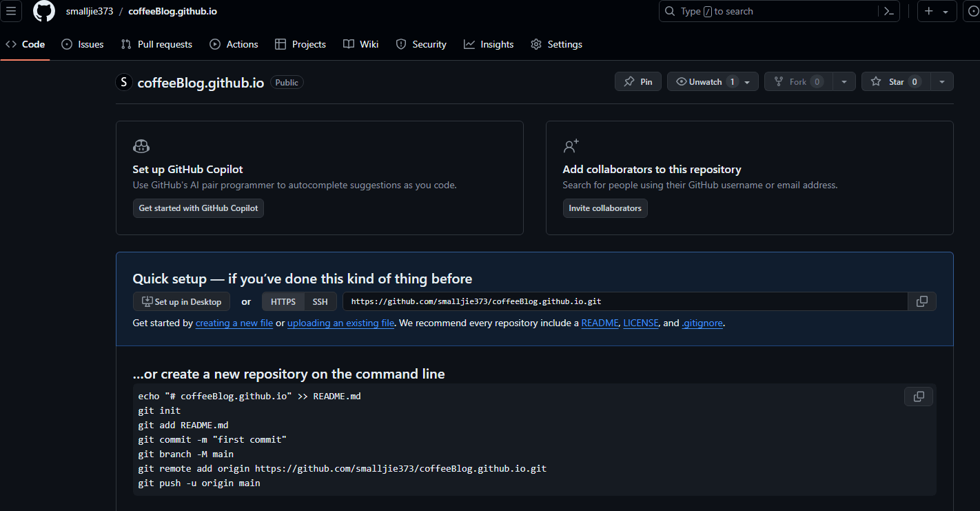Switch to the Actions tab

(x=234, y=44)
